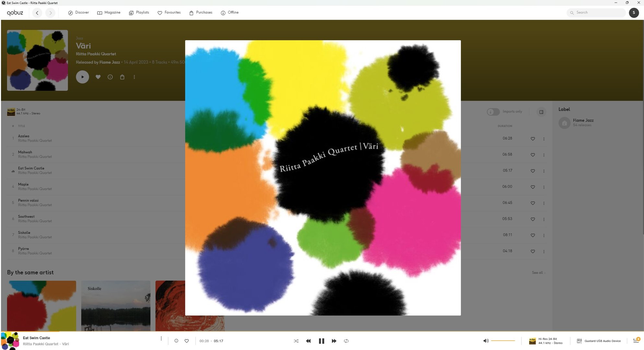Toggle shuffle playback

tap(296, 341)
